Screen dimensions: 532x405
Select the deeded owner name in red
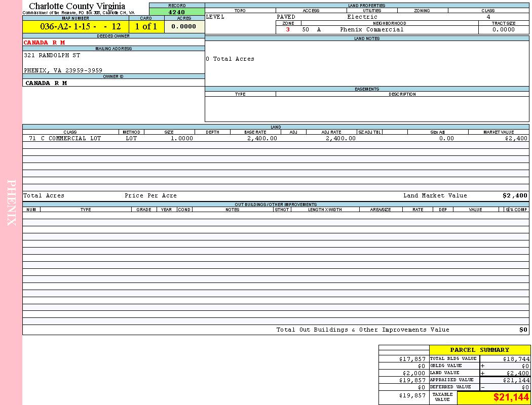tap(45, 43)
